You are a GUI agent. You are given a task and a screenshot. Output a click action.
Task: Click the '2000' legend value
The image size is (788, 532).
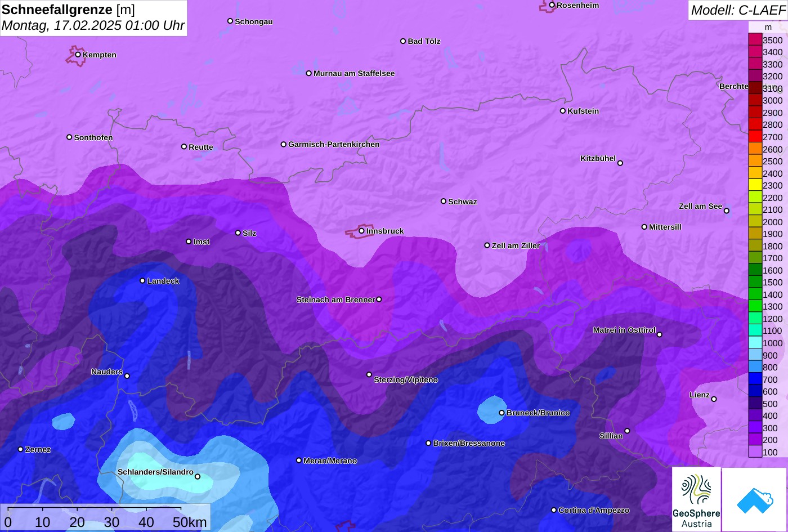coord(772,222)
